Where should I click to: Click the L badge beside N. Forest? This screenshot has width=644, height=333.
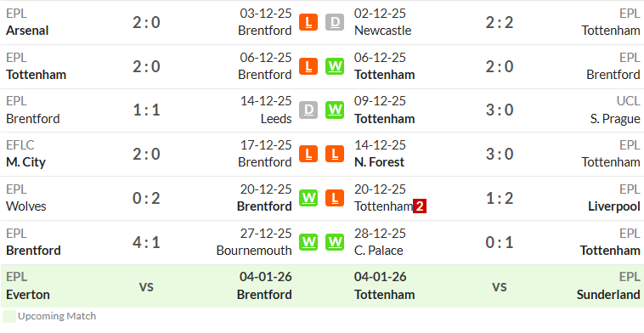[335, 154]
